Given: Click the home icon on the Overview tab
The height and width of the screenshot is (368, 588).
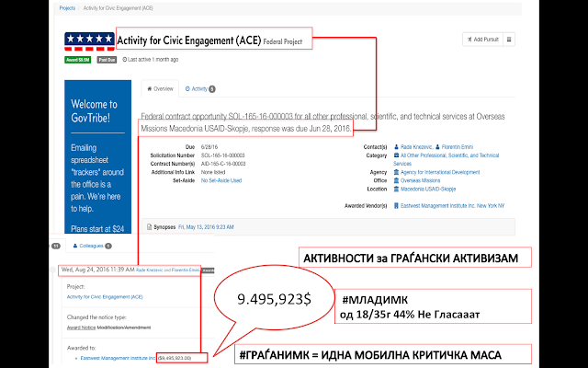Looking at the screenshot, I should 149,89.
